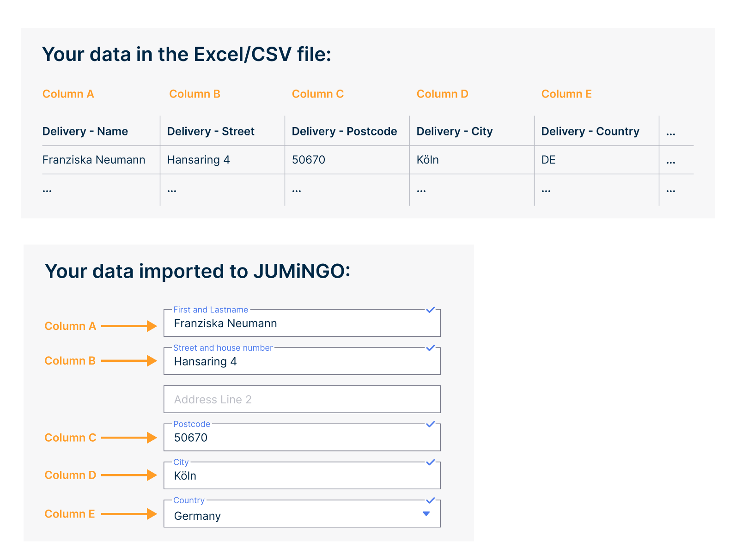736x560 pixels.
Task: Select the Delivery - Postcode table header
Action: tap(344, 131)
